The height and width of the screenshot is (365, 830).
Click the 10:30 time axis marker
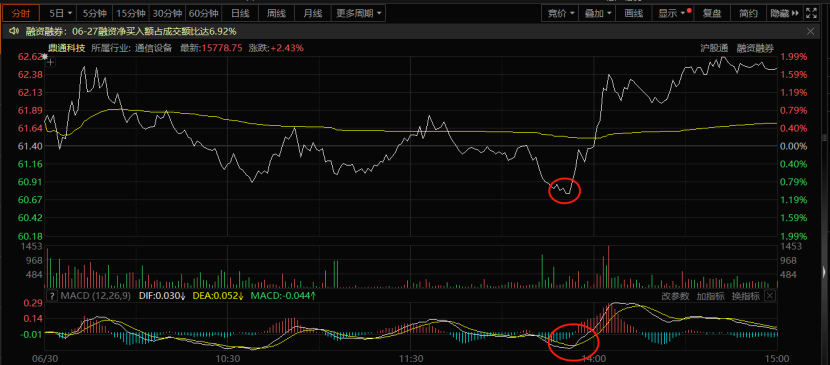228,358
